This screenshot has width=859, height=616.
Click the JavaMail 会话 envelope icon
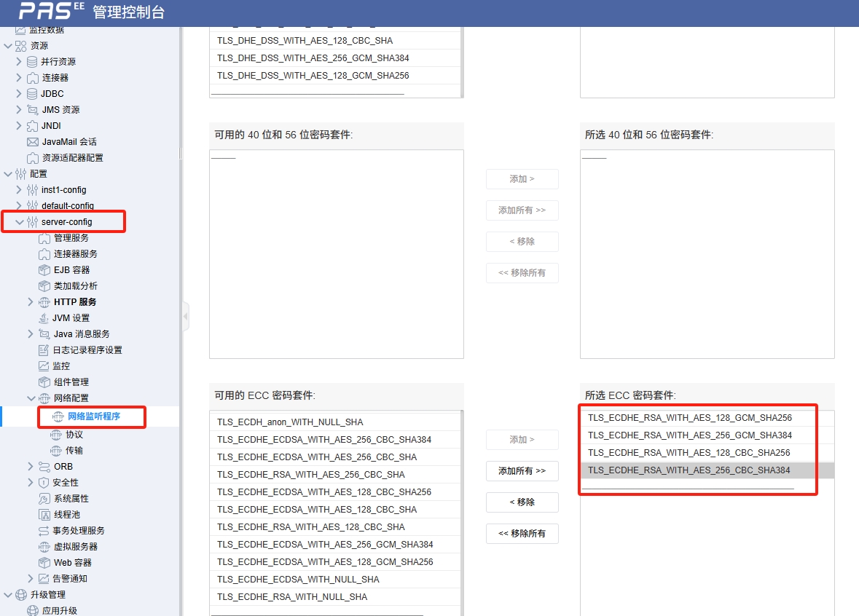[32, 142]
